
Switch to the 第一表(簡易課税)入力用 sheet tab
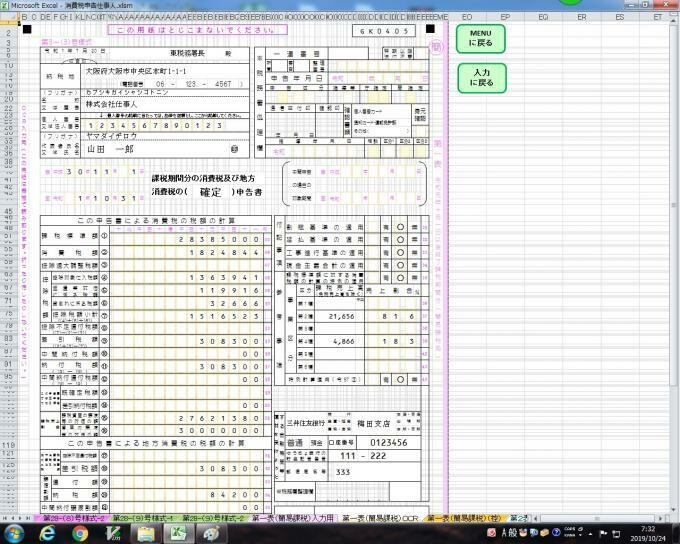(x=293, y=519)
